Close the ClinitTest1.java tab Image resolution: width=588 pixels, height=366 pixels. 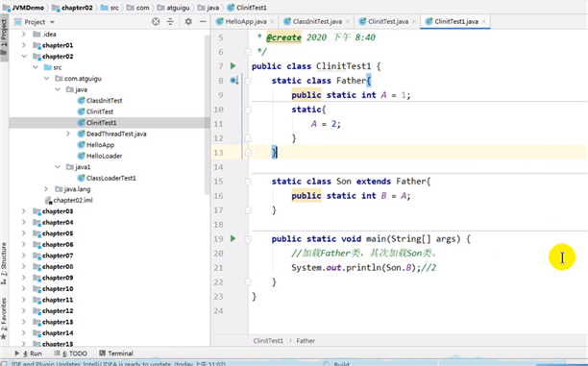coord(483,22)
